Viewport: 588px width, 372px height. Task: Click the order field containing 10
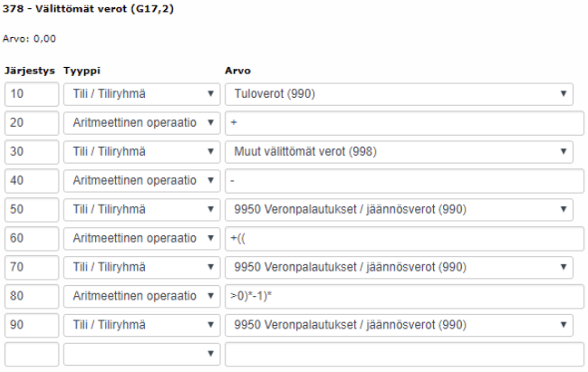[x=32, y=93]
